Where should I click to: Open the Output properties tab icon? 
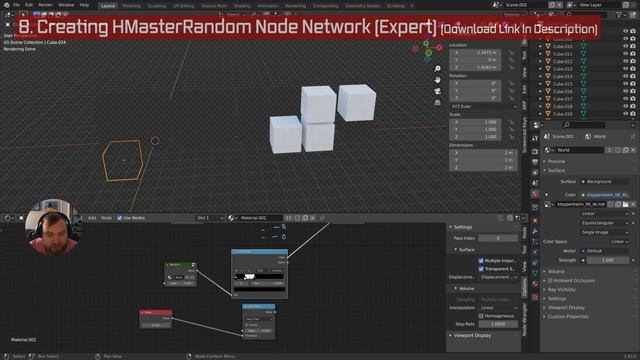(535, 162)
